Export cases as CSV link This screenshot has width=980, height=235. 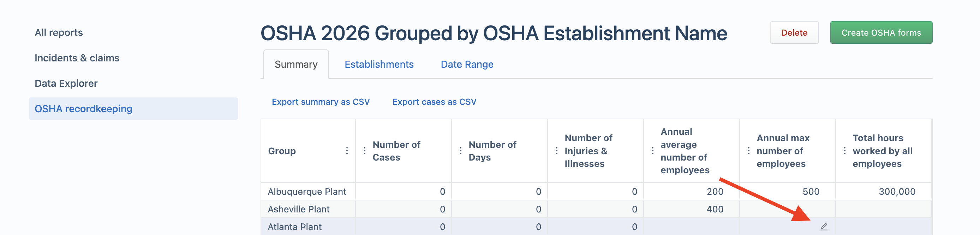tap(434, 102)
